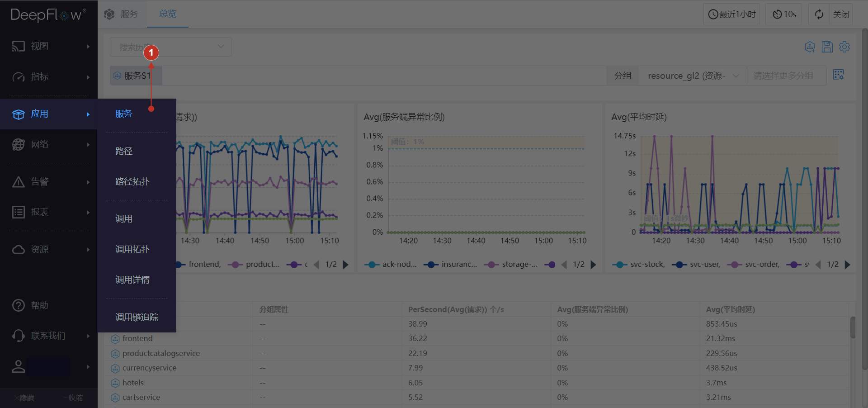
Task: Save the current view with the floppy icon
Action: point(827,47)
